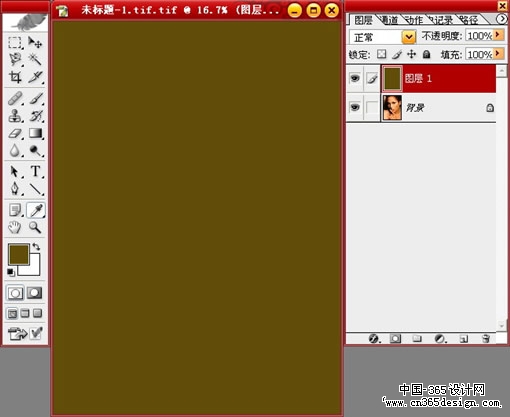Image resolution: width=510 pixels, height=417 pixels.
Task: Toggle visibility of the 背景 layer
Action: (x=355, y=107)
